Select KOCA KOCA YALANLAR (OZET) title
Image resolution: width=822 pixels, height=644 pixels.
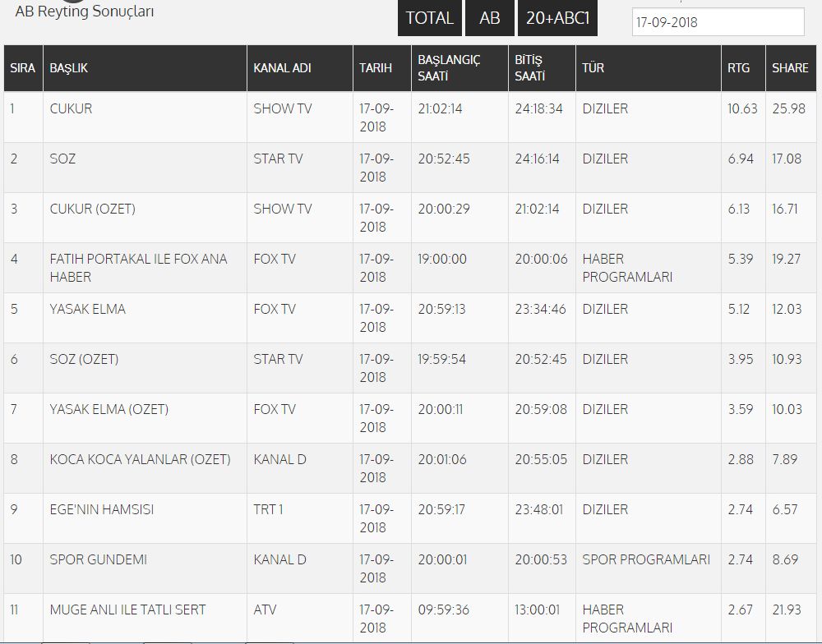[x=140, y=459]
